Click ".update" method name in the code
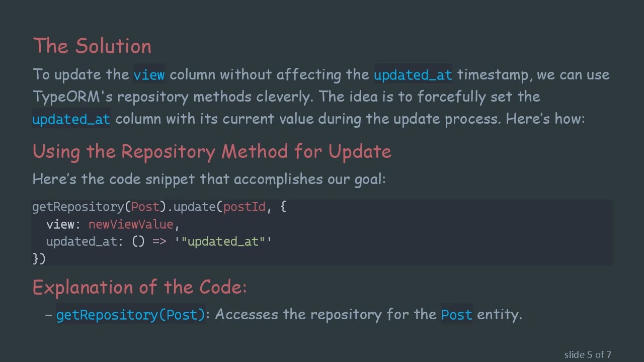Screen dimensions: 644x362 192,207
